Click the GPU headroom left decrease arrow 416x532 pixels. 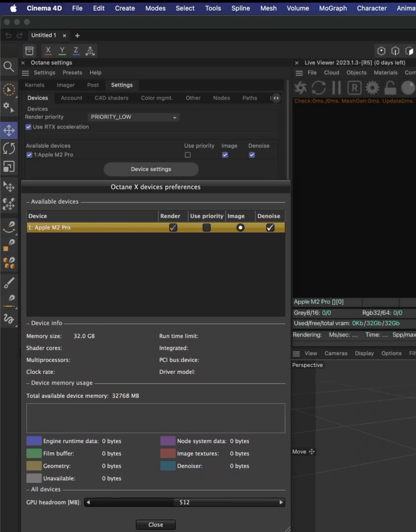(x=88, y=502)
